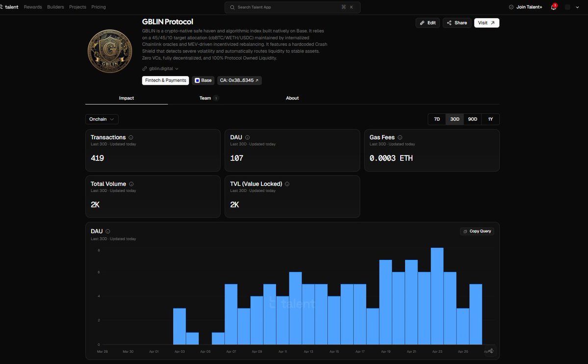Click the tallest bar near Apr 23

[437, 296]
